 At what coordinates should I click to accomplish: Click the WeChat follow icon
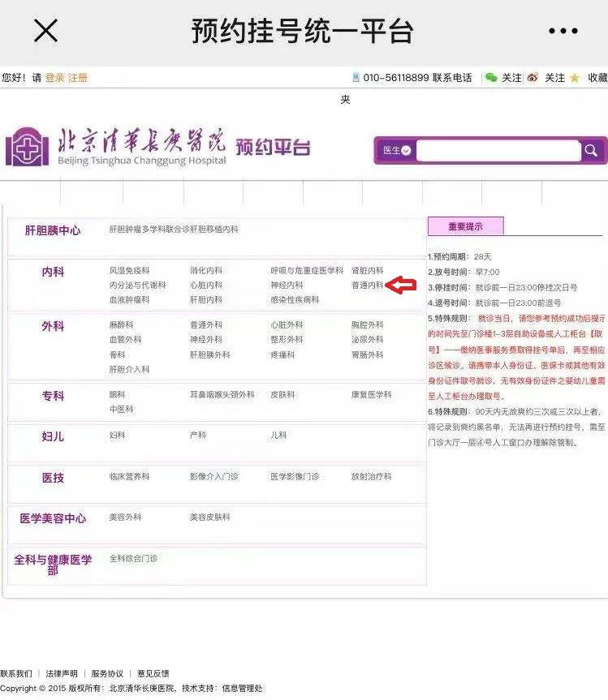point(491,78)
